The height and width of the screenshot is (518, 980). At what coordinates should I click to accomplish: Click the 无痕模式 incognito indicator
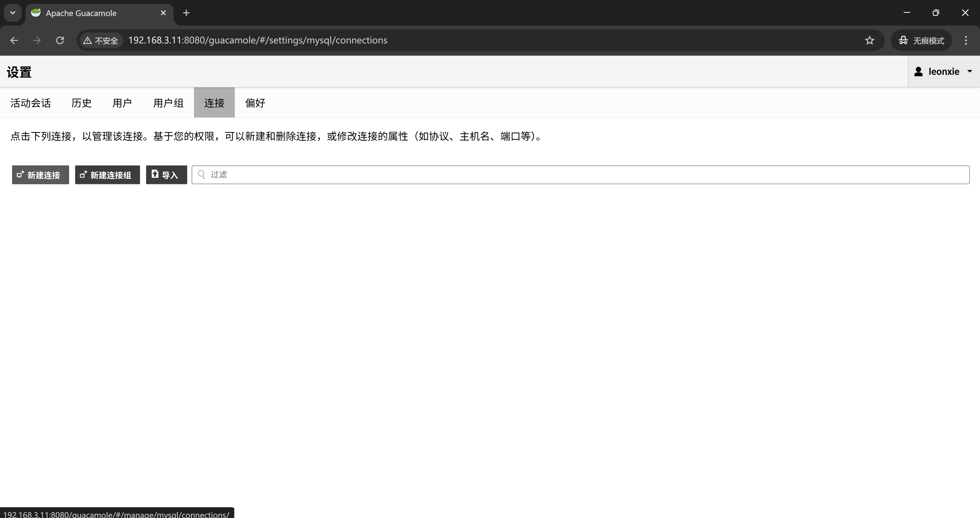tap(921, 40)
